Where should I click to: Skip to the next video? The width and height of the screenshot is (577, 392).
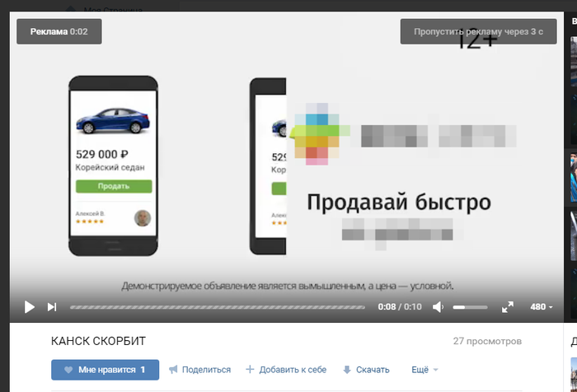(52, 307)
